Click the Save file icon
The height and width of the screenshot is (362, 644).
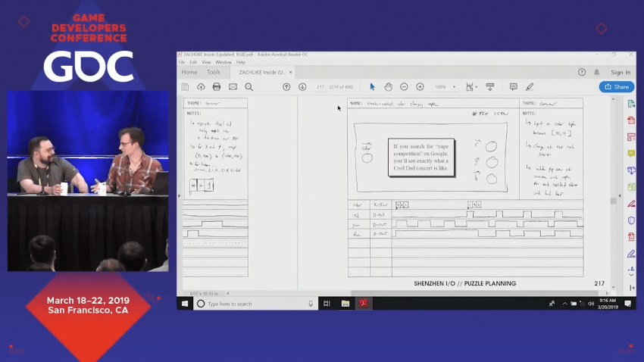click(x=185, y=87)
